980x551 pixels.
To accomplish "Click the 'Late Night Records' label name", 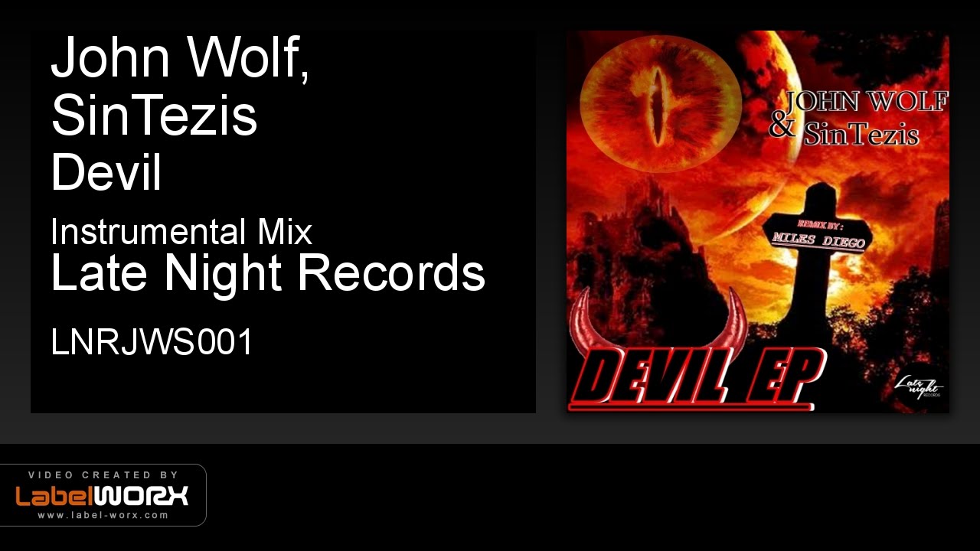I will click(x=268, y=273).
